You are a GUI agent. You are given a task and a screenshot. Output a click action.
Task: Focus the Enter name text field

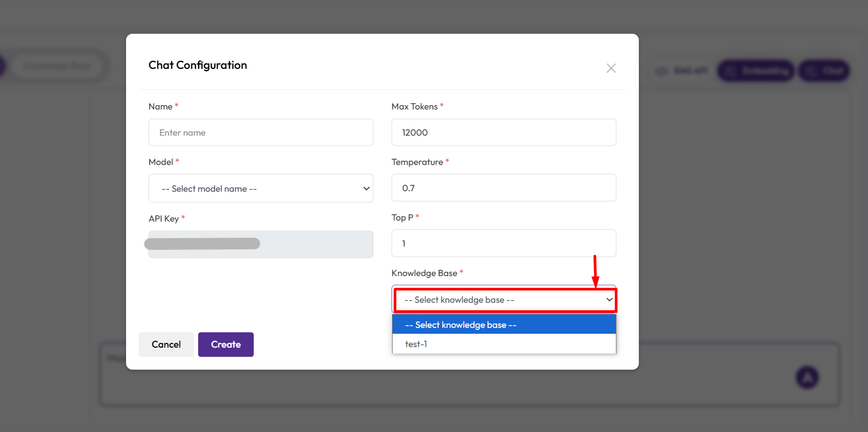point(261,132)
